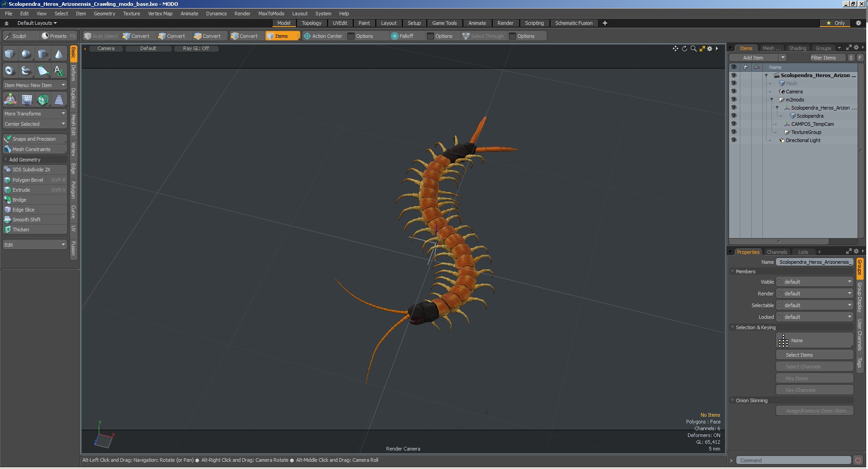Screen dimensions: 868x469
Task: Click the Name field in Properties
Action: (815, 262)
